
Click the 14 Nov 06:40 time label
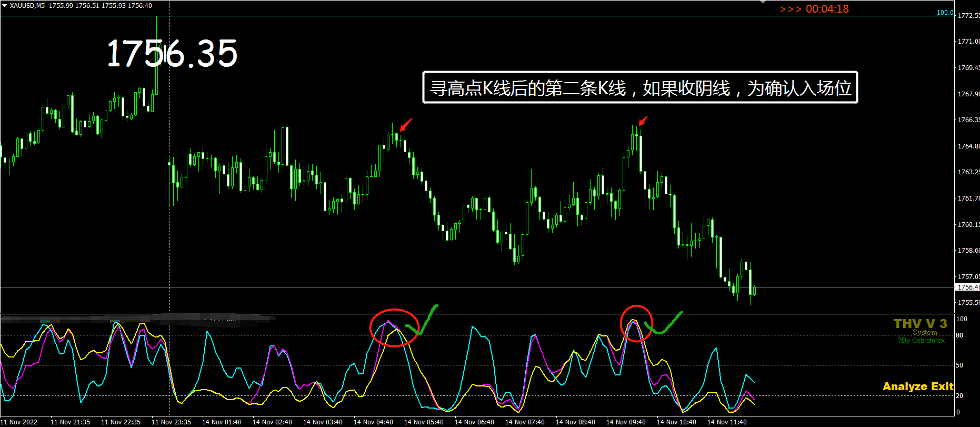click(474, 422)
